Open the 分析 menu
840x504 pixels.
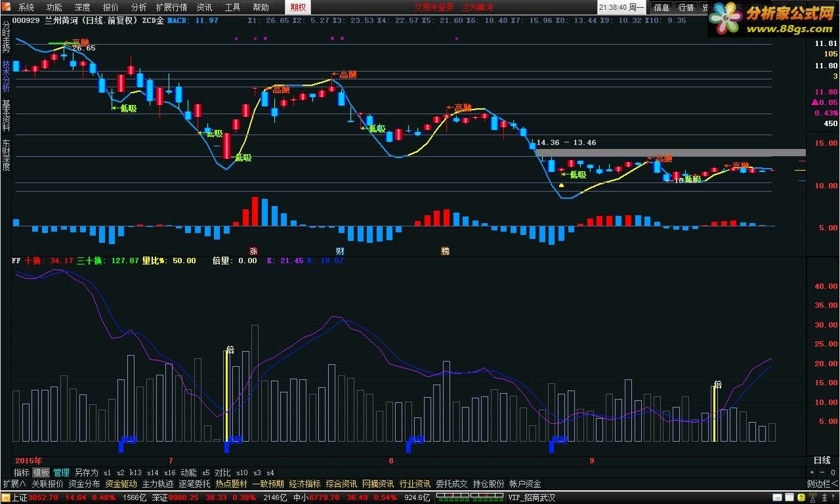138,7
